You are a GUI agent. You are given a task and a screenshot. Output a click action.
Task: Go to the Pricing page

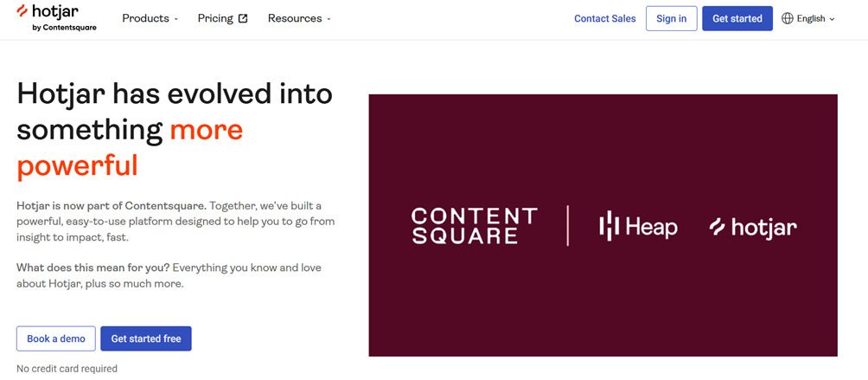[x=222, y=18]
